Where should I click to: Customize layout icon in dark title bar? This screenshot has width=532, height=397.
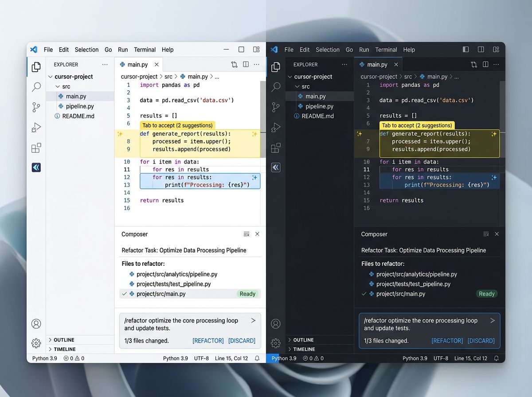coord(496,50)
